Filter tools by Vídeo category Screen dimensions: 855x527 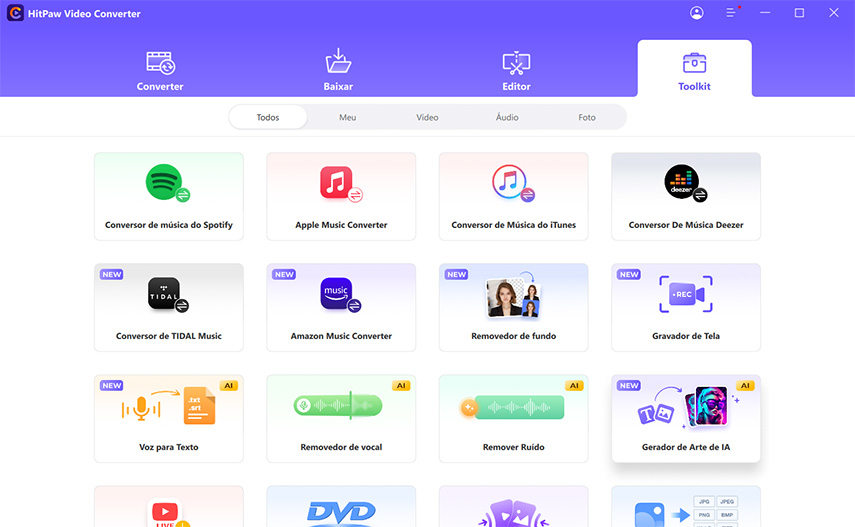(427, 117)
